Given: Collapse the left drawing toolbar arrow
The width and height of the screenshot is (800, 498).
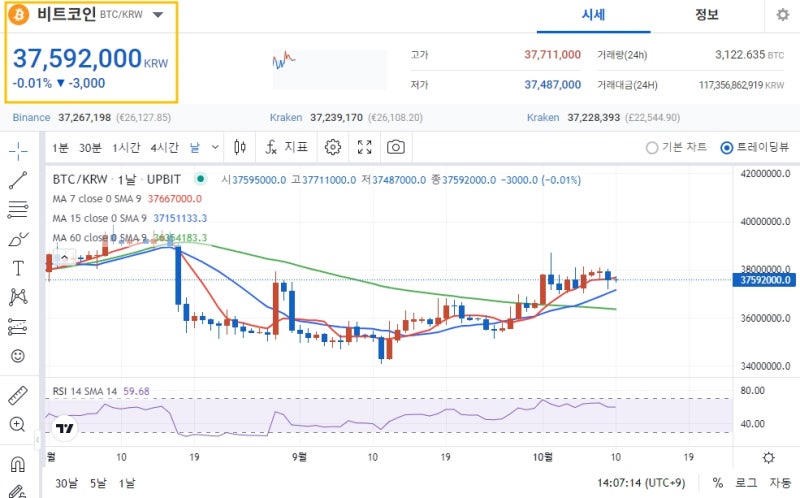Looking at the screenshot, I should point(37,440).
